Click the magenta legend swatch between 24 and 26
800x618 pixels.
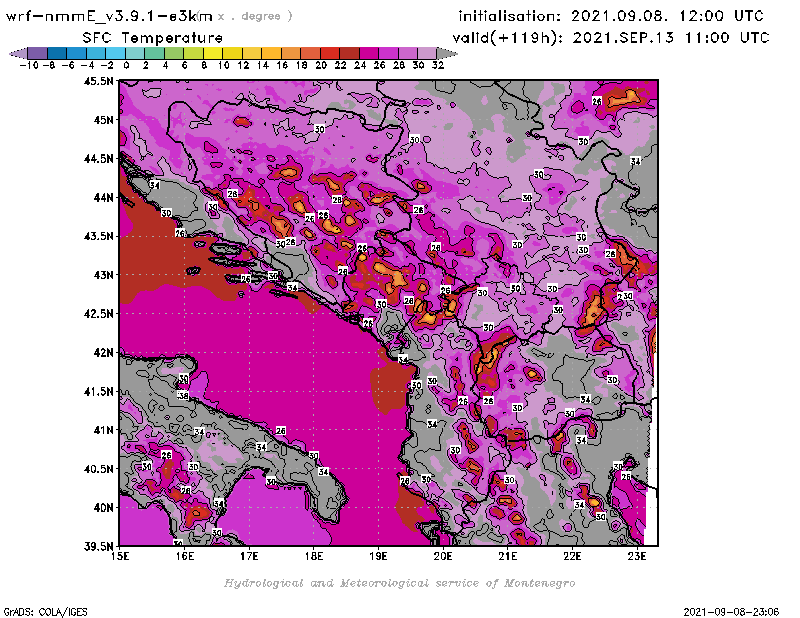(x=369, y=54)
